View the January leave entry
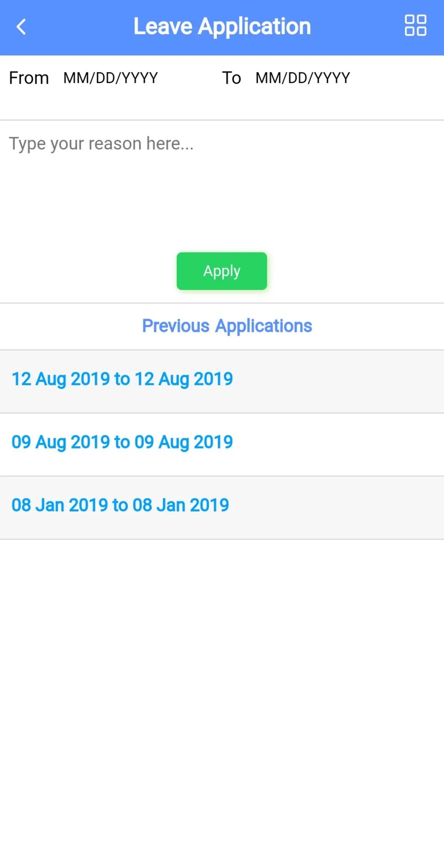Screen dimensions: 444x868 point(120,506)
